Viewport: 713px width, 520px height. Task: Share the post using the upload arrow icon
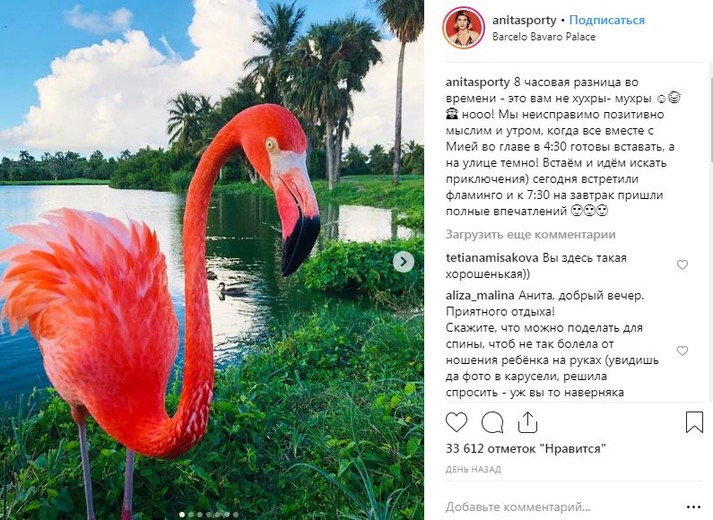pos(527,422)
